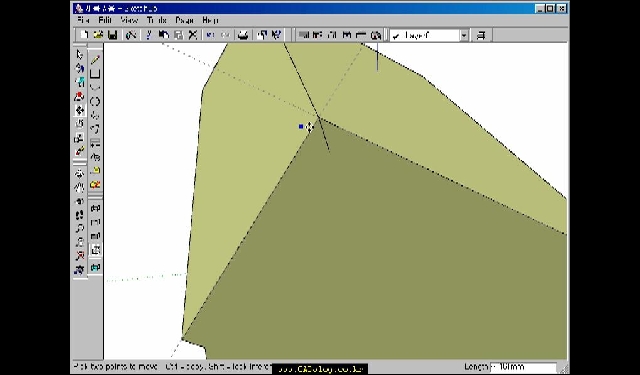The width and height of the screenshot is (640, 375).
Task: Click the Delete X icon in toolbar
Action: (x=193, y=35)
